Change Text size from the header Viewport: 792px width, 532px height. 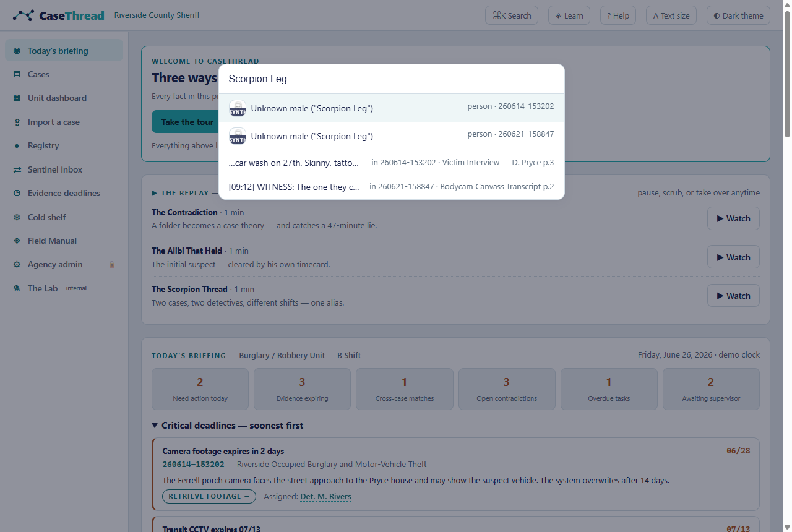tap(671, 15)
